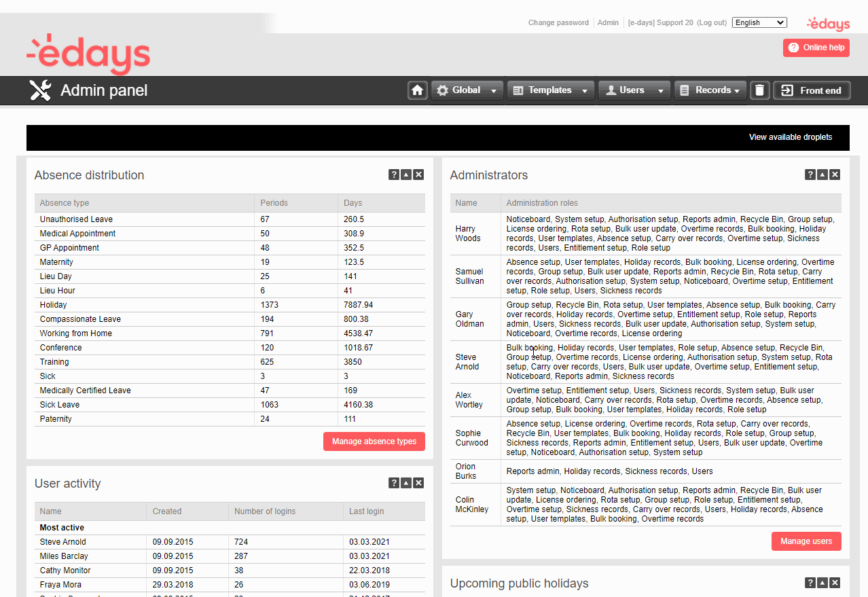Viewport: 868px width, 597px height.
Task: Close the Administrators droplet
Action: [x=835, y=175]
